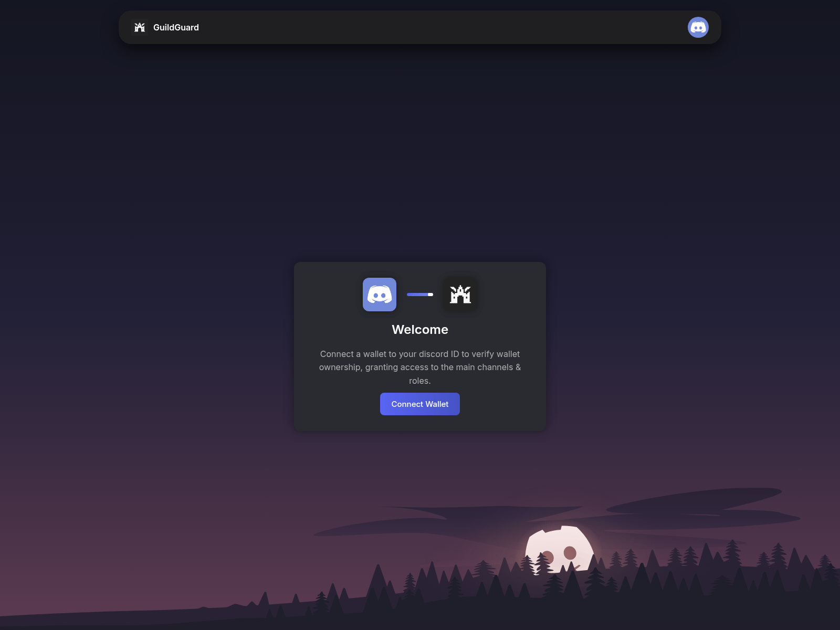Click the purple Discord app tile in the card
The height and width of the screenshot is (630, 840).
[379, 295]
